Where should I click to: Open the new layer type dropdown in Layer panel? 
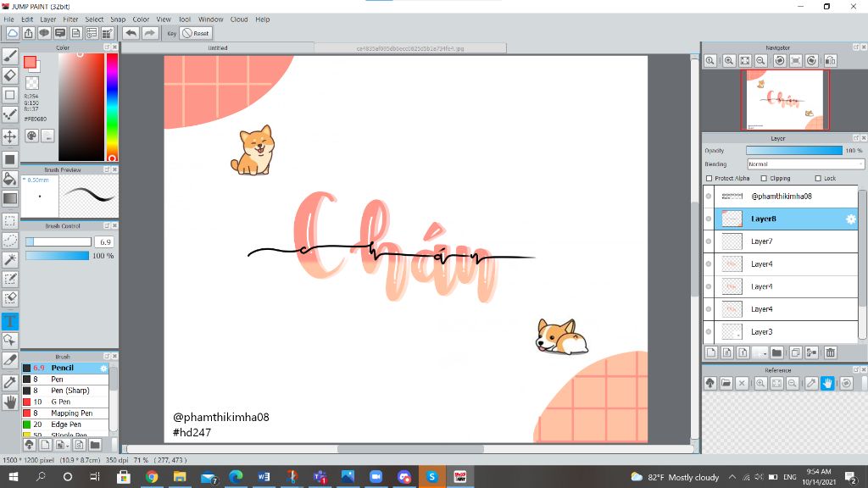761,352
